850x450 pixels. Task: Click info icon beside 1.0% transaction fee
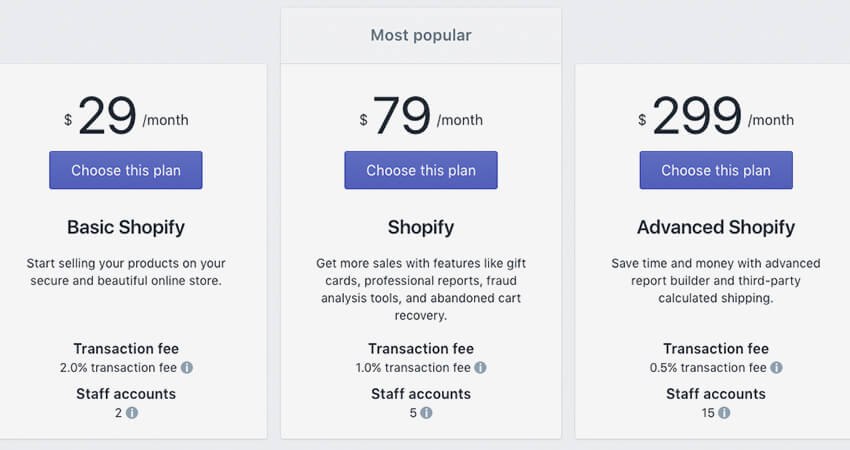click(480, 368)
